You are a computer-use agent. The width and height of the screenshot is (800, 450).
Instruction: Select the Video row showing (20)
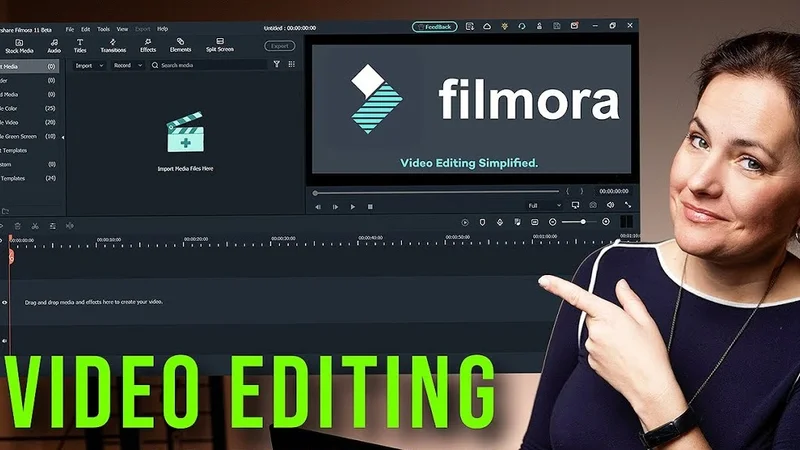(28, 122)
